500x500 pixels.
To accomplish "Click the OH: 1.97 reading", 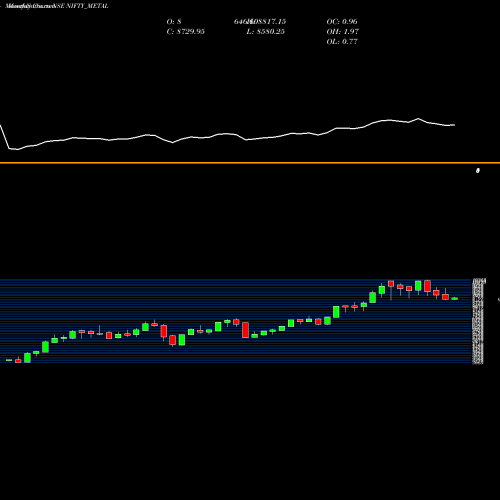I will pos(343,32).
